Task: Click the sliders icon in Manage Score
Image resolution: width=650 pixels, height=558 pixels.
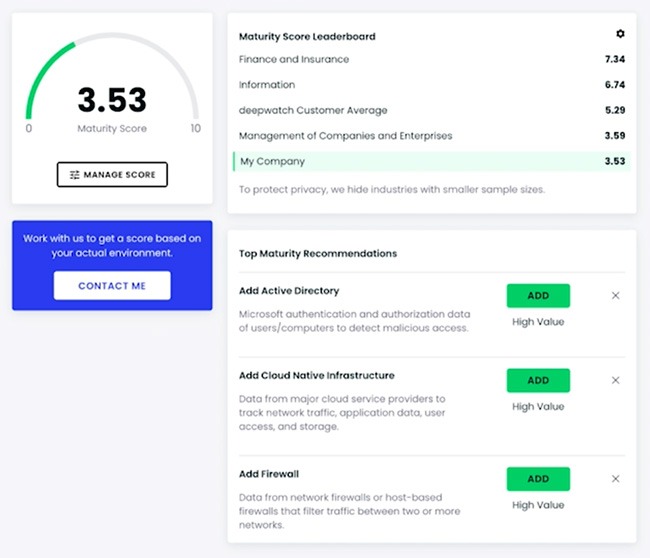Action: (74, 175)
